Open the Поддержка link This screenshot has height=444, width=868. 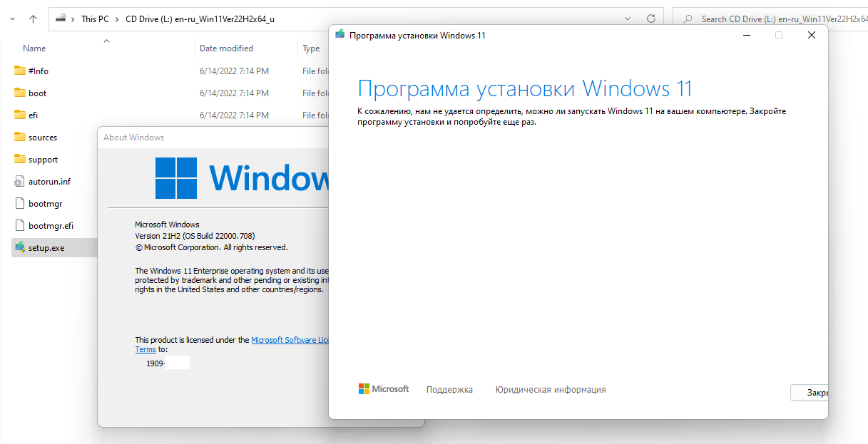[x=449, y=390]
